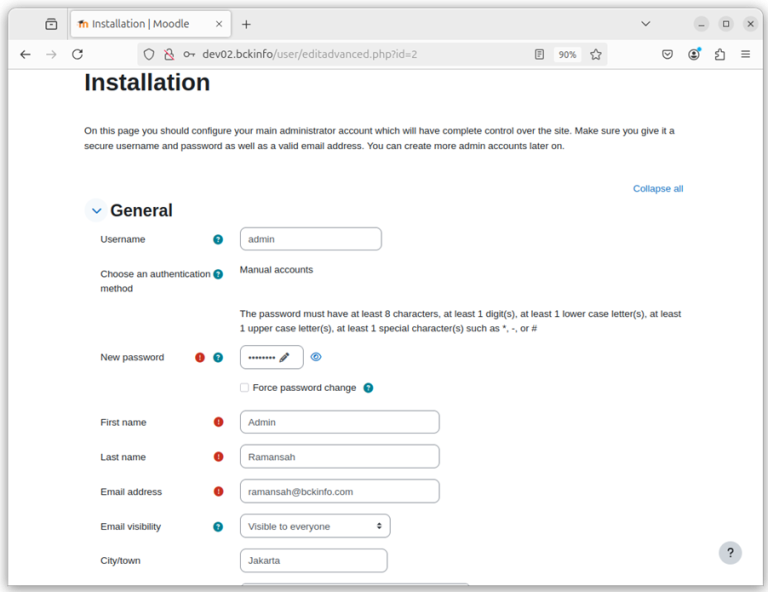The width and height of the screenshot is (768, 592).
Task: Click the Username field containing admin
Action: click(x=311, y=239)
